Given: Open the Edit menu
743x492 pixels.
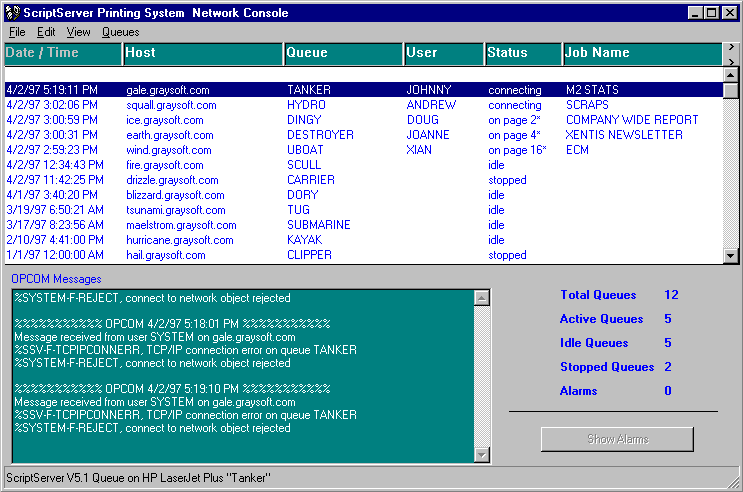Looking at the screenshot, I should pyautogui.click(x=46, y=32).
